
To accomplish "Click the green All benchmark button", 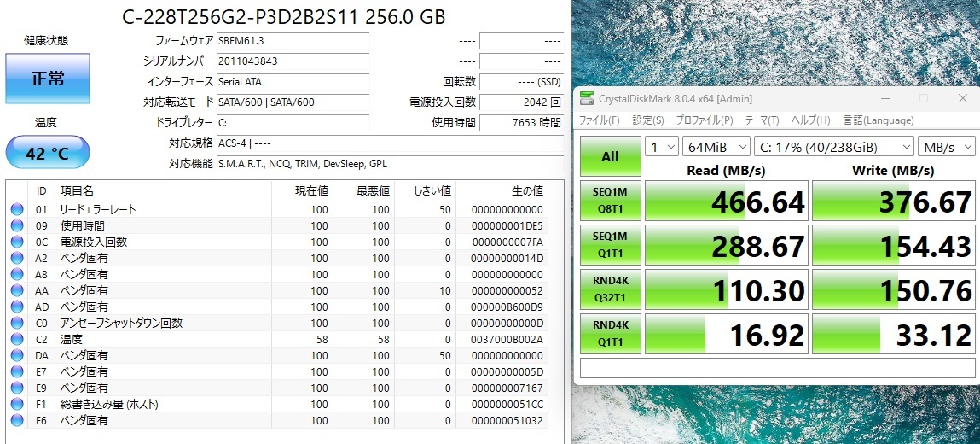I will [610, 157].
